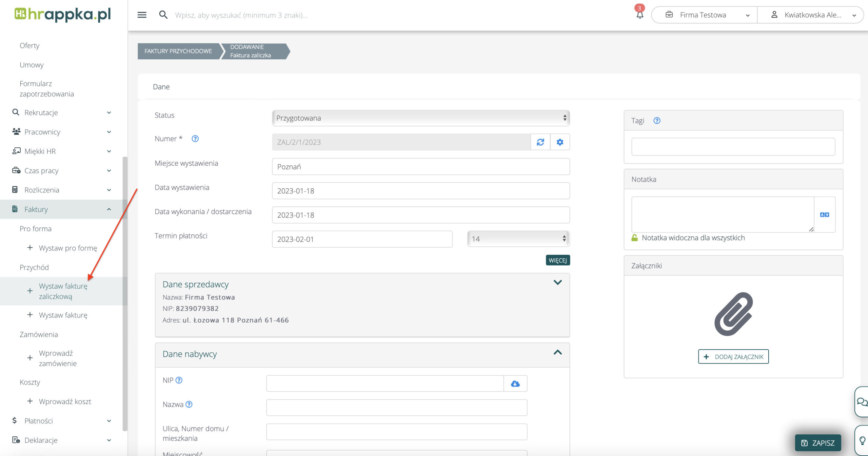The width and height of the screenshot is (868, 456).
Task: Click the refresh invoice number icon
Action: point(540,142)
